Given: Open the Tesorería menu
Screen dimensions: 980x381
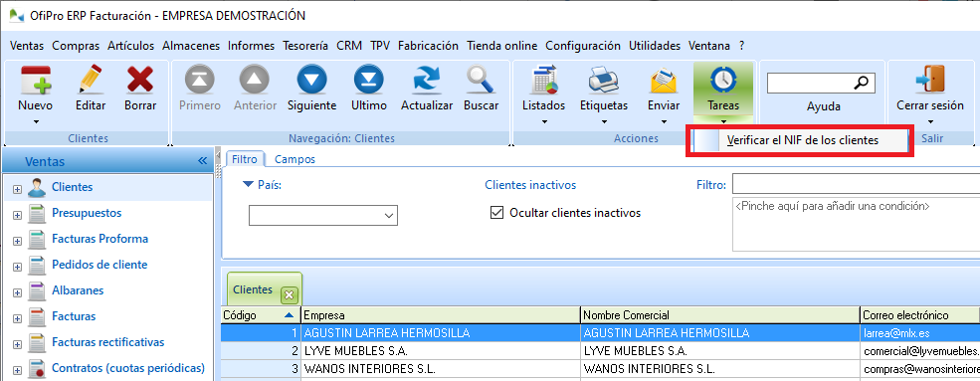Looking at the screenshot, I should point(305,46).
